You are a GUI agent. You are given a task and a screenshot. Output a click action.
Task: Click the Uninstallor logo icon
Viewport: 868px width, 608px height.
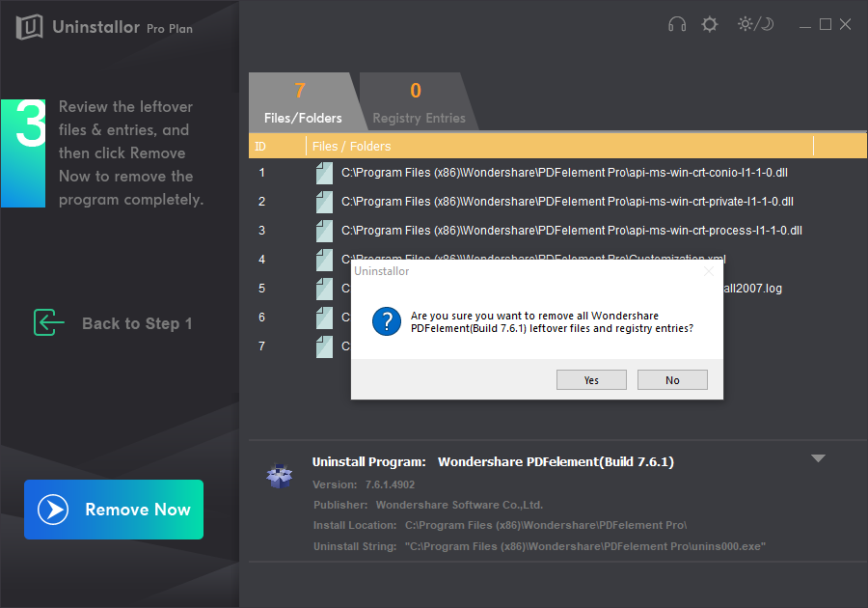point(29,27)
